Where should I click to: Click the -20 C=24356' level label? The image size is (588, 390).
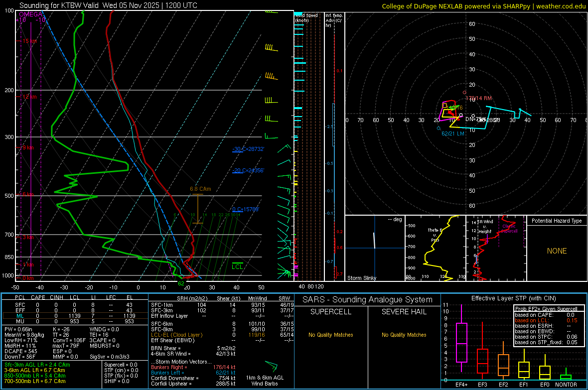(248, 170)
